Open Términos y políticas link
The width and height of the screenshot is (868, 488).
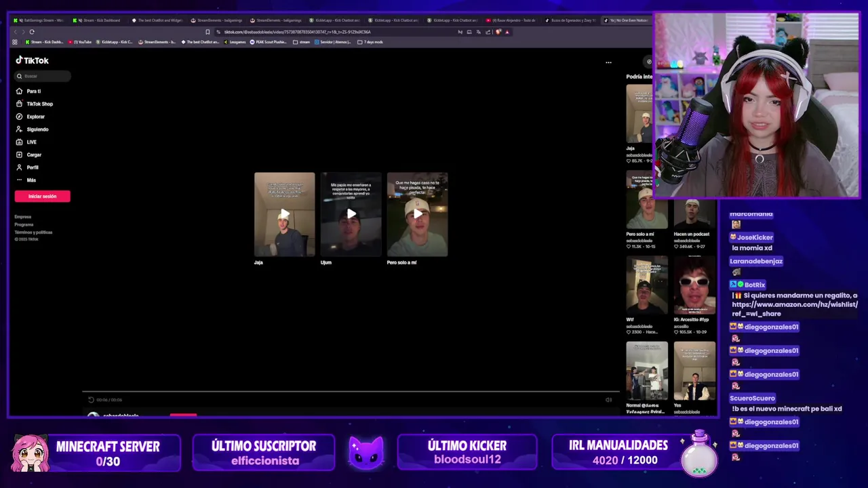(x=33, y=232)
